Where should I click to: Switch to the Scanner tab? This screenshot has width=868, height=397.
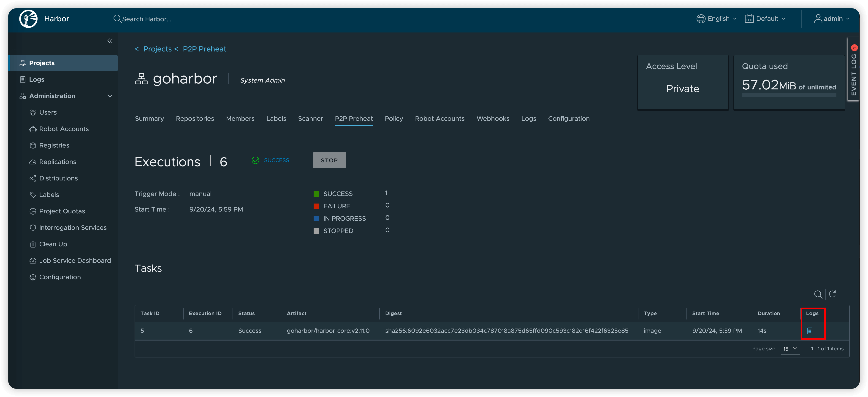(x=310, y=119)
